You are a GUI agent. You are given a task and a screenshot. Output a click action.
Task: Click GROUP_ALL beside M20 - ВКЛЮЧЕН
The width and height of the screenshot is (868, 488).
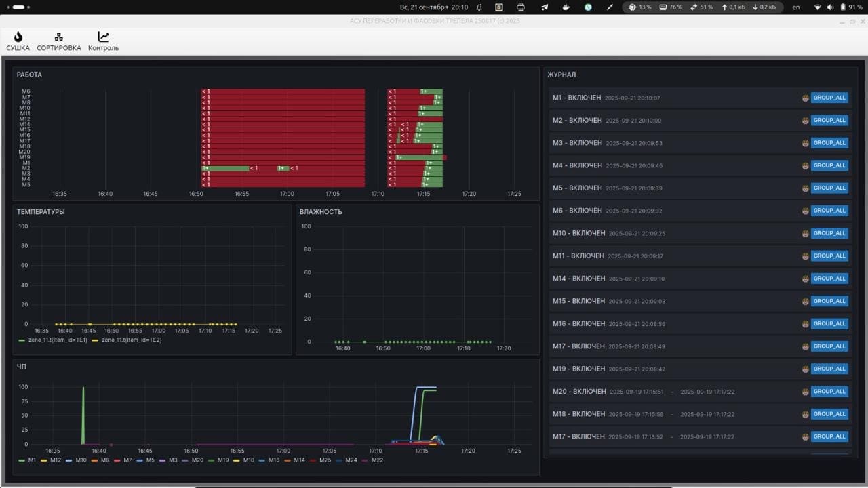click(x=829, y=391)
